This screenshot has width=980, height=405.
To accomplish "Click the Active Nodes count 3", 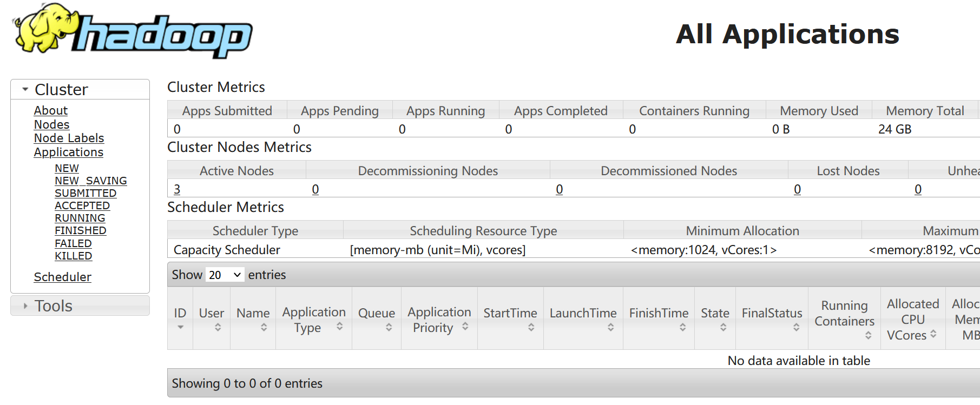I will pos(177,189).
